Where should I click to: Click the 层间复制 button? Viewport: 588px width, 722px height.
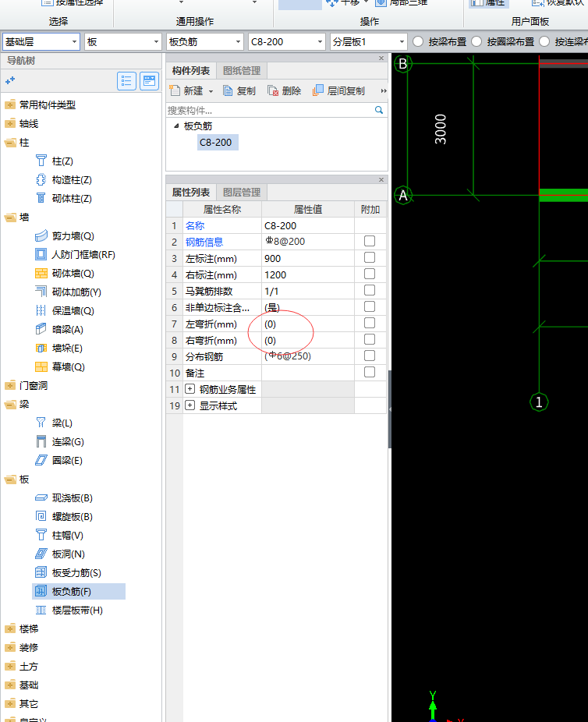point(338,90)
